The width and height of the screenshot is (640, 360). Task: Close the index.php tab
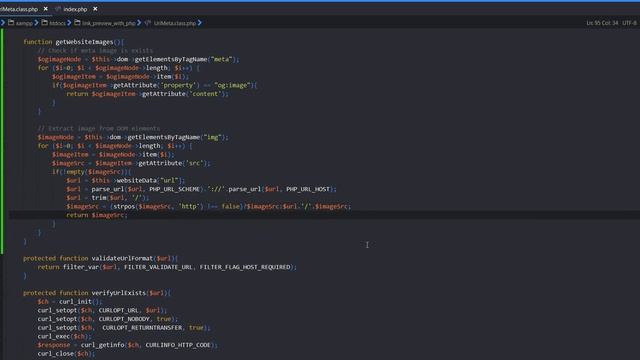tap(95, 9)
